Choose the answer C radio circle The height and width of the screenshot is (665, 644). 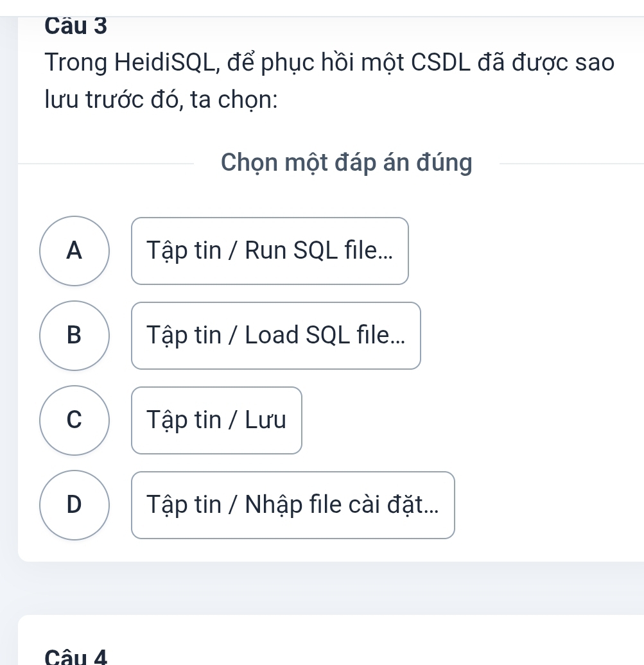[74, 420]
